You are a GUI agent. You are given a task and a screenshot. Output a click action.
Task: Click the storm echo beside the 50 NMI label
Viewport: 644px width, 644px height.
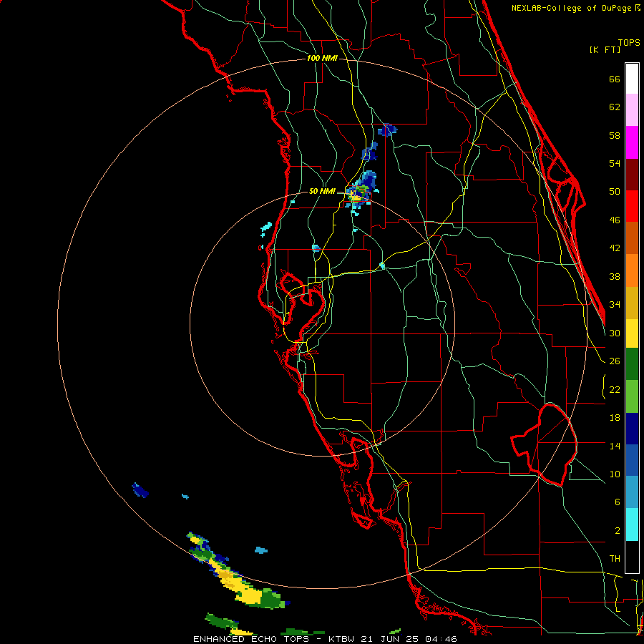click(x=361, y=191)
